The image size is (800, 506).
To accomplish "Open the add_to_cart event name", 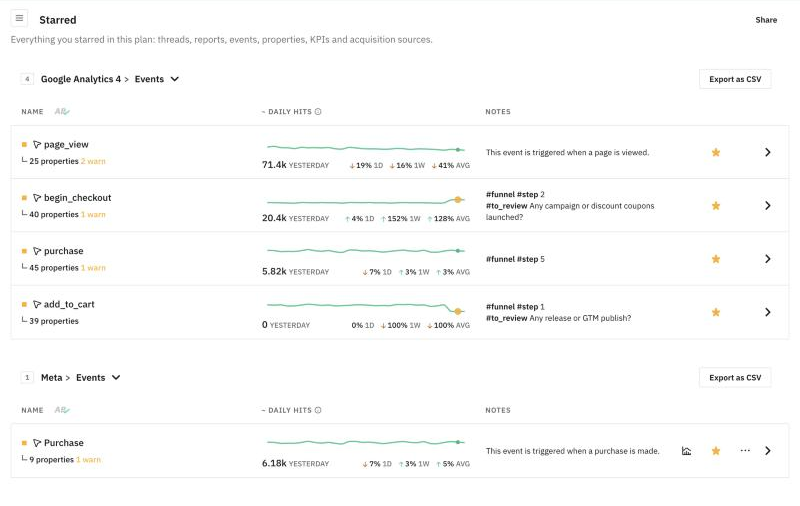I will [x=69, y=305].
